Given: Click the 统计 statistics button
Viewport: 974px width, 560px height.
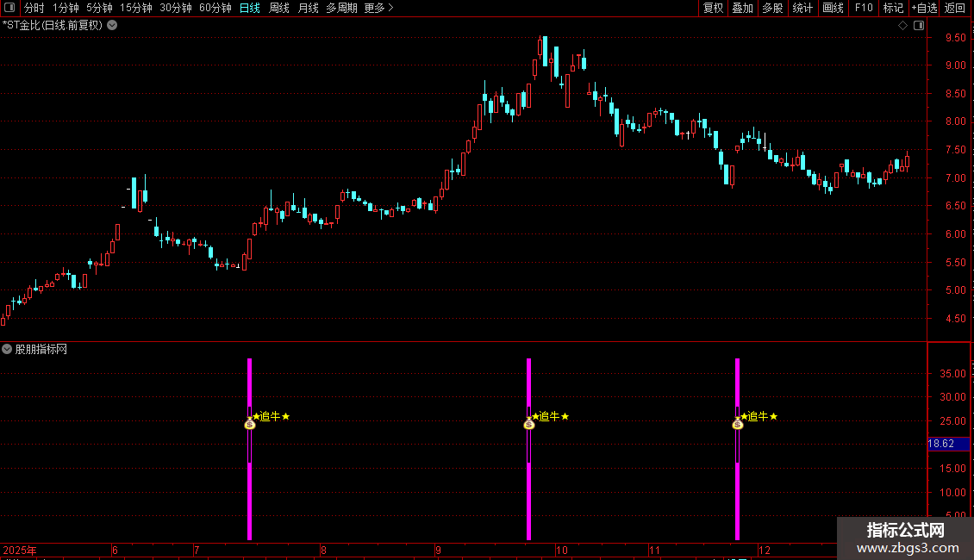Looking at the screenshot, I should coord(802,8).
